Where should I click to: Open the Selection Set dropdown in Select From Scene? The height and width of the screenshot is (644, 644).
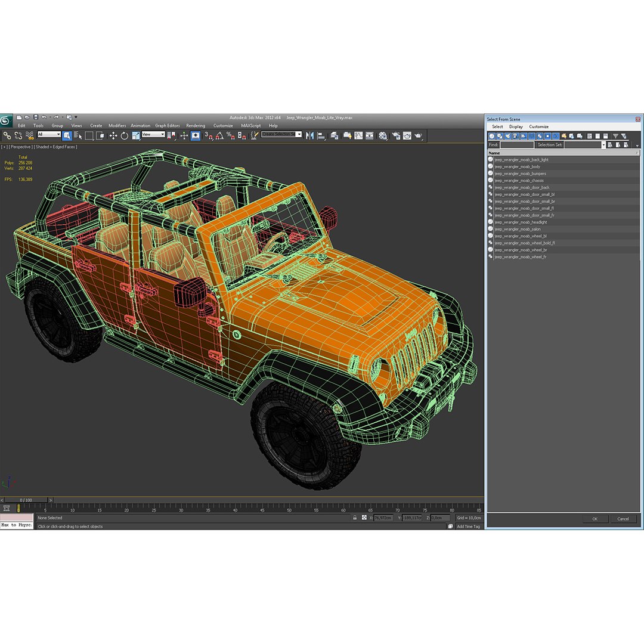tap(603, 144)
